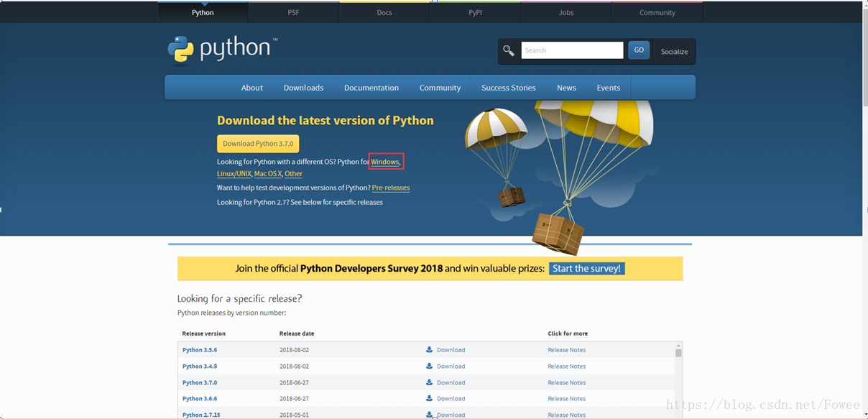The width and height of the screenshot is (868, 419).
Task: Open the PSF tab
Action: 293,12
